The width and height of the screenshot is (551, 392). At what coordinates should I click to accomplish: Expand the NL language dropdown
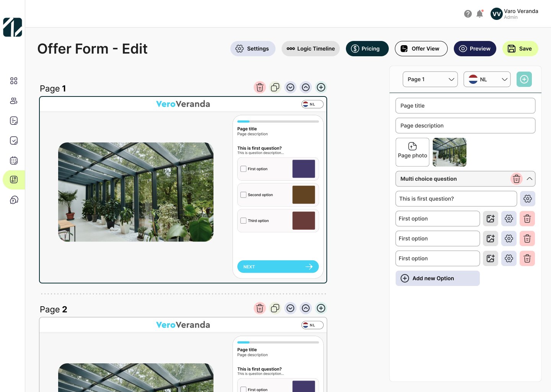(x=487, y=79)
